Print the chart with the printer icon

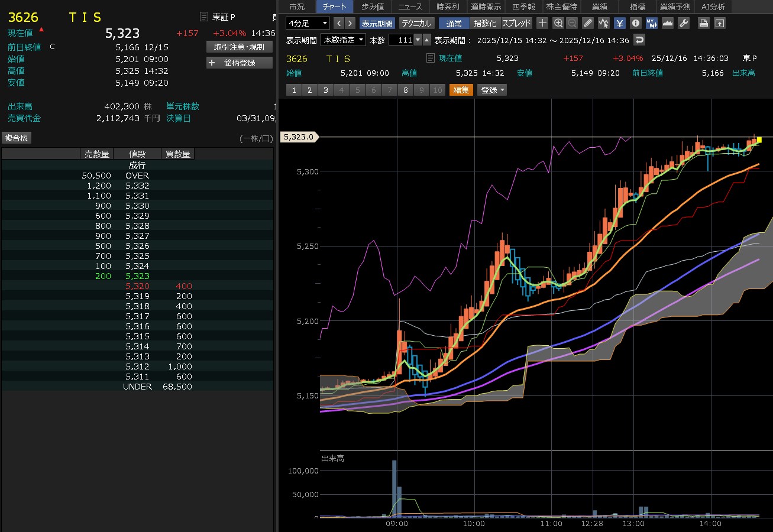click(703, 23)
